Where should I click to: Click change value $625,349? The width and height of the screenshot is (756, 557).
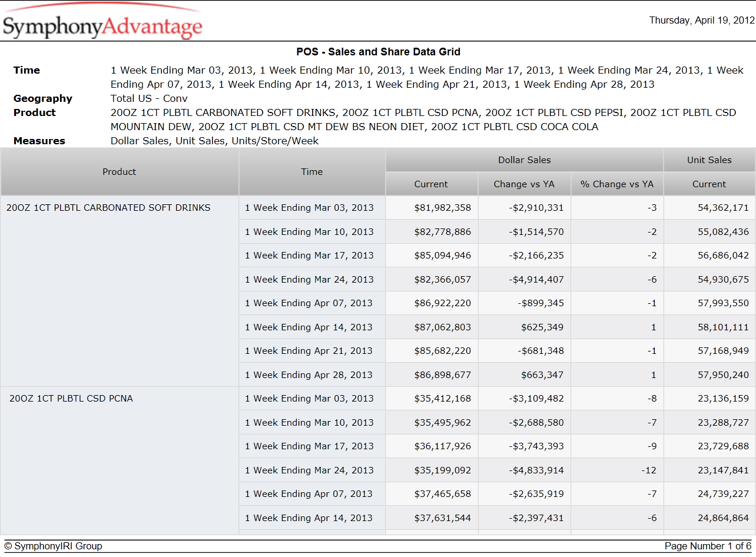(542, 327)
